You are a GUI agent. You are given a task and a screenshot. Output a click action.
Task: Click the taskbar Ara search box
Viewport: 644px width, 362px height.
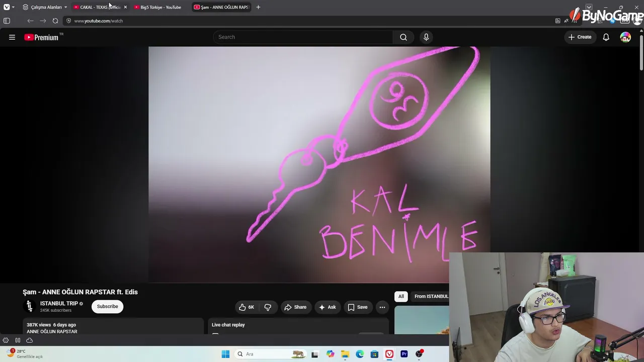pos(270,354)
